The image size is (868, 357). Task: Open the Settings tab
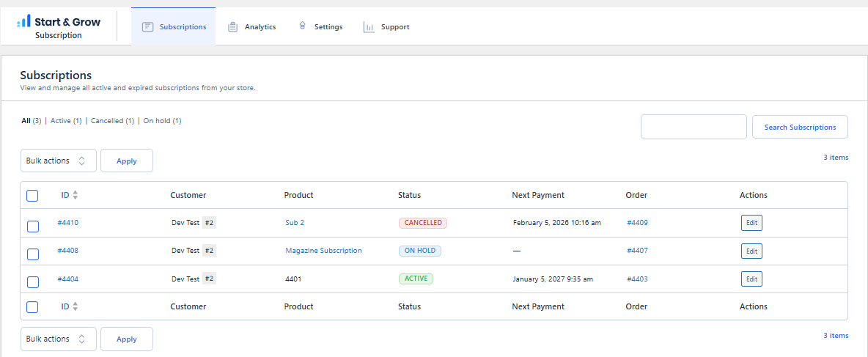(x=320, y=26)
